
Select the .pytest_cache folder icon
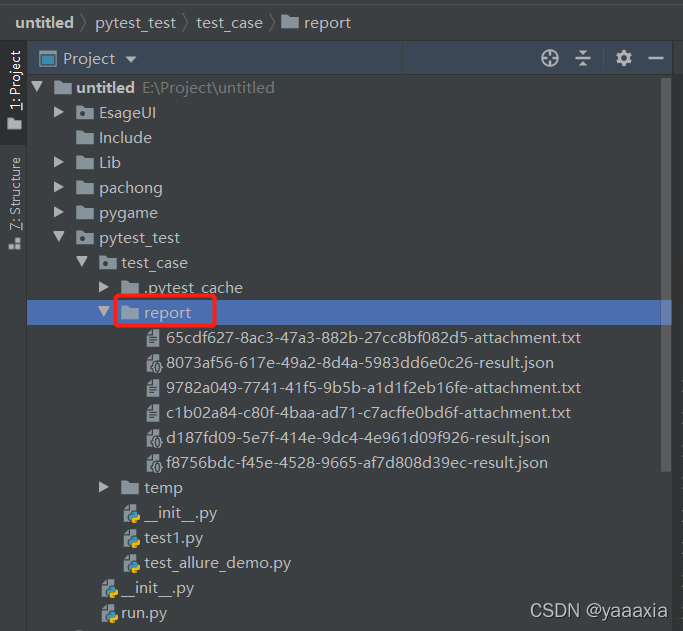[x=130, y=287]
